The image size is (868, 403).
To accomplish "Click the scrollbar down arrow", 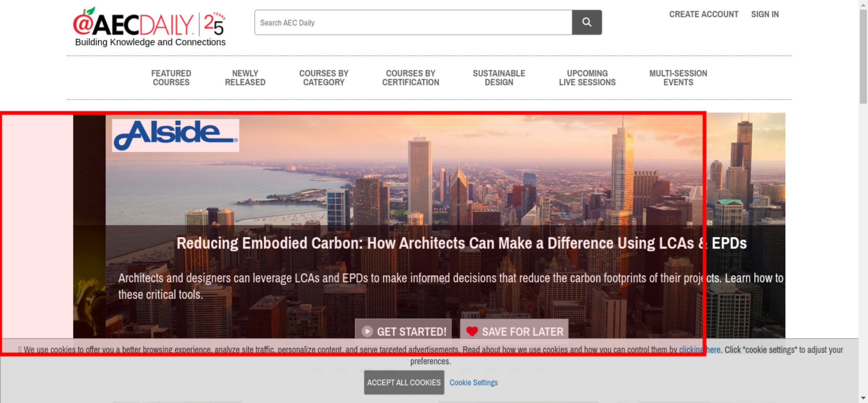I will [x=863, y=398].
